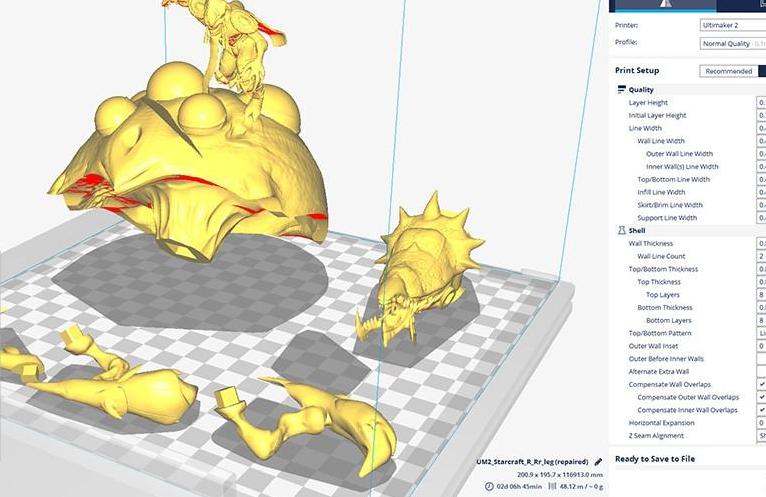Select the front claw leg model
The width and height of the screenshot is (766, 497).
(313, 420)
